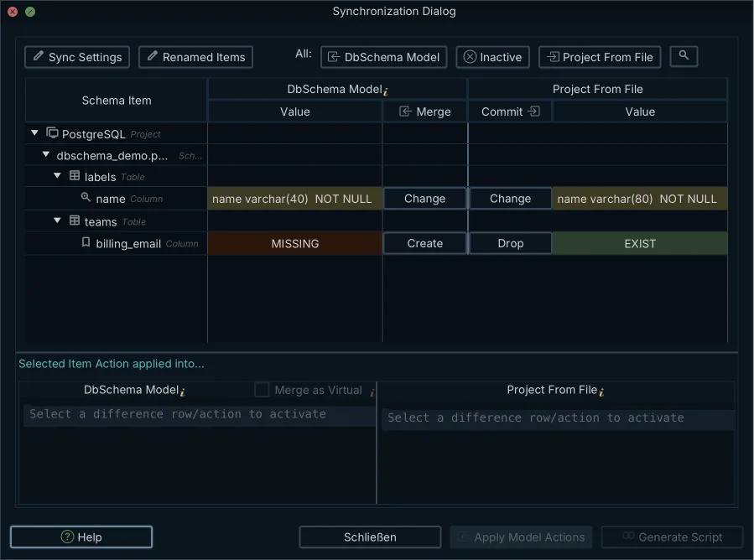The image size is (754, 560).
Task: Click the green window button in title bar
Action: coord(30,12)
